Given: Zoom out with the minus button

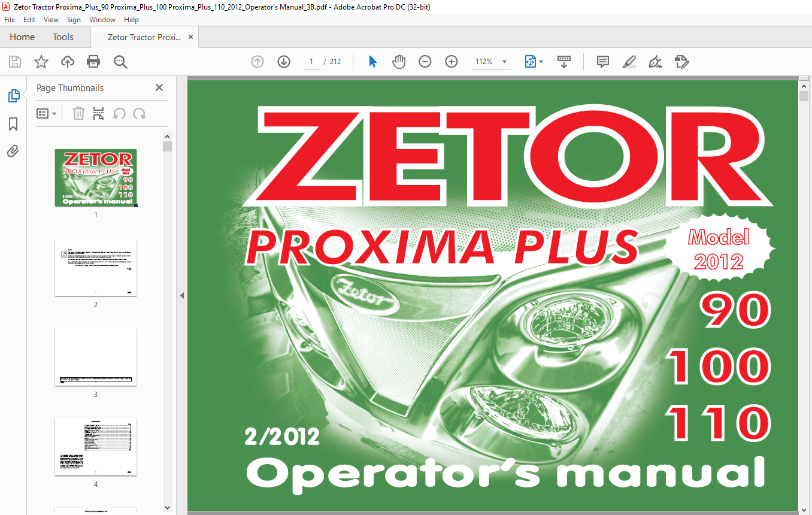Looking at the screenshot, I should (425, 62).
